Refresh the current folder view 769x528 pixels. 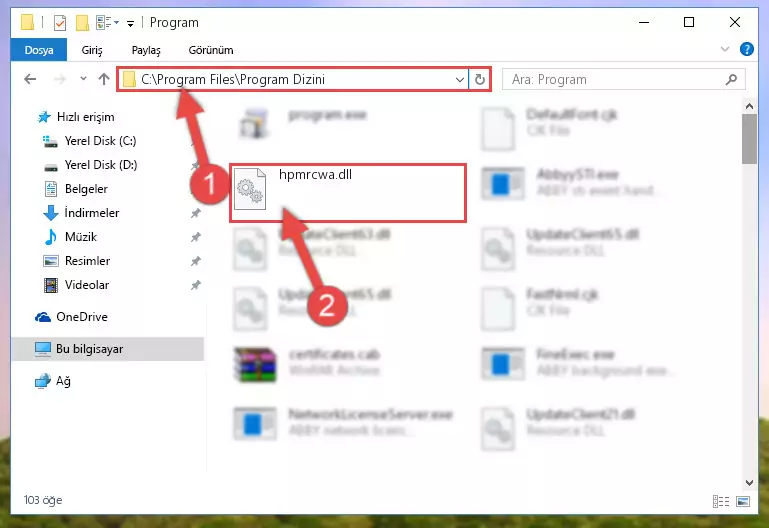(x=480, y=79)
